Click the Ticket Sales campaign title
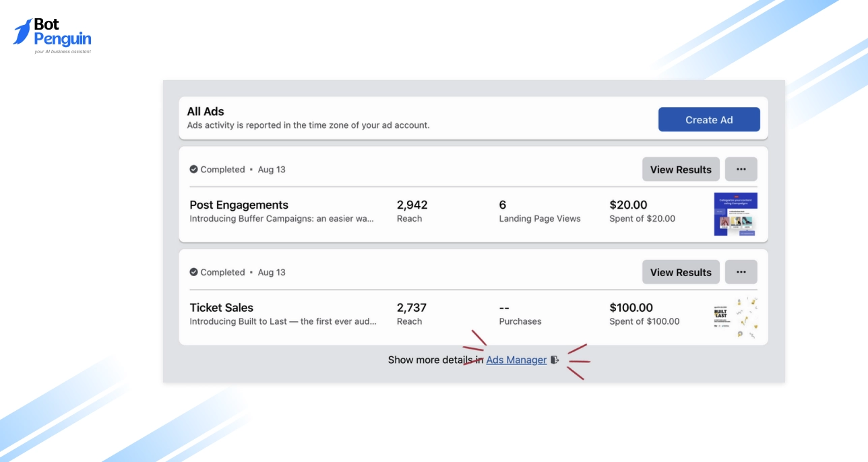The height and width of the screenshot is (462, 868). coord(220,307)
